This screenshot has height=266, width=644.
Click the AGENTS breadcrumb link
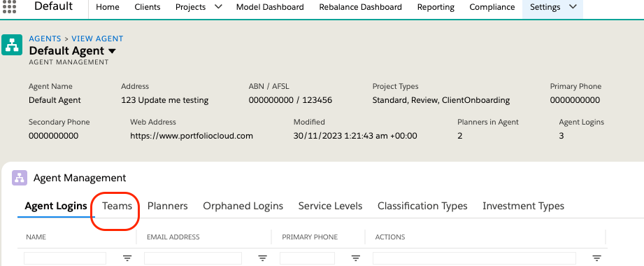45,38
